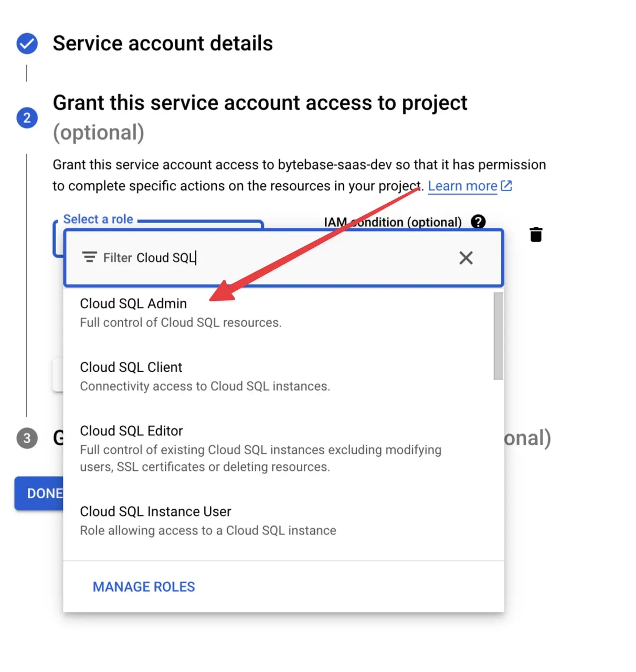Open the Learn more link
The width and height of the screenshot is (636, 672).
click(462, 186)
